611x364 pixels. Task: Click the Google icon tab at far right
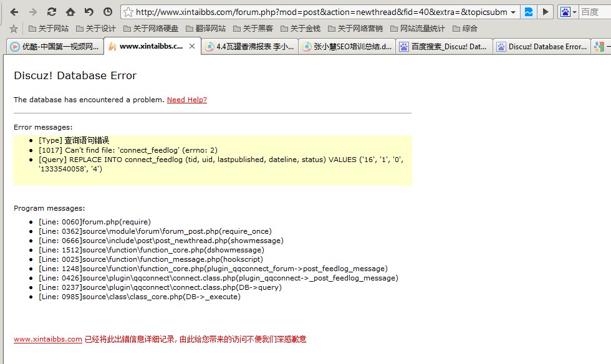[600, 46]
